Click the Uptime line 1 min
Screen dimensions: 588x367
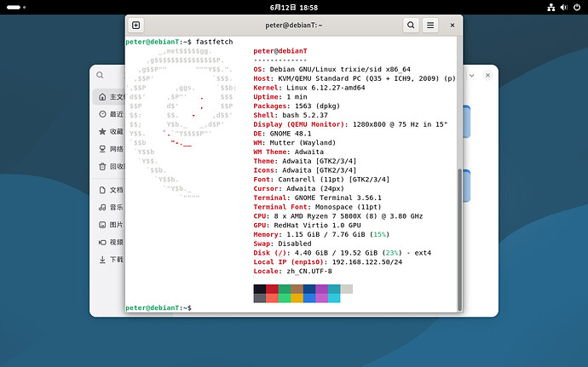tap(280, 97)
